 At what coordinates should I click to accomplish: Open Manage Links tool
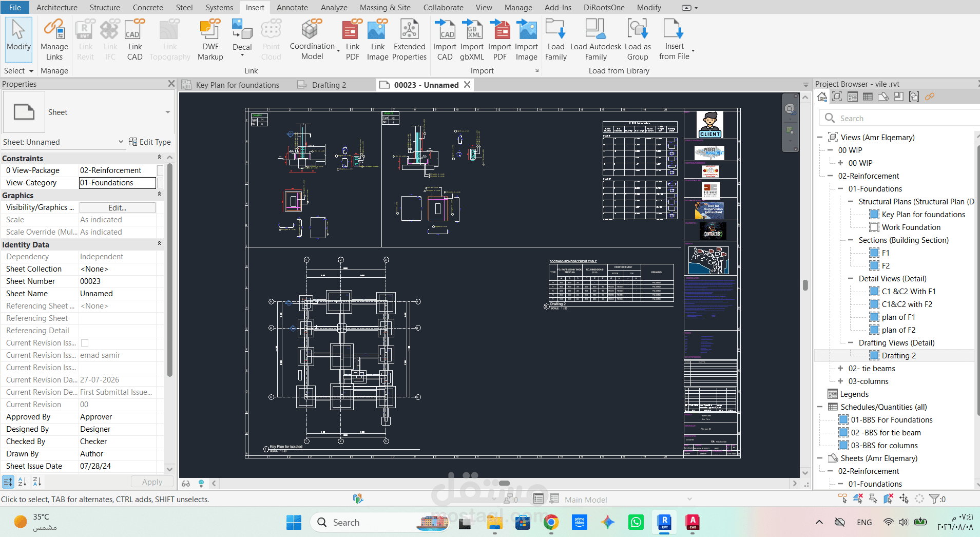click(x=54, y=40)
